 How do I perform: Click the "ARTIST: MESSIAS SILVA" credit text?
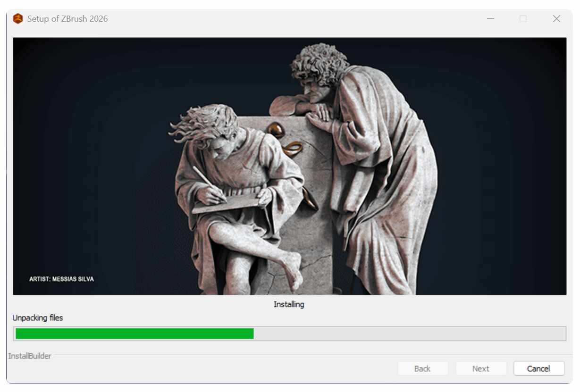[61, 279]
